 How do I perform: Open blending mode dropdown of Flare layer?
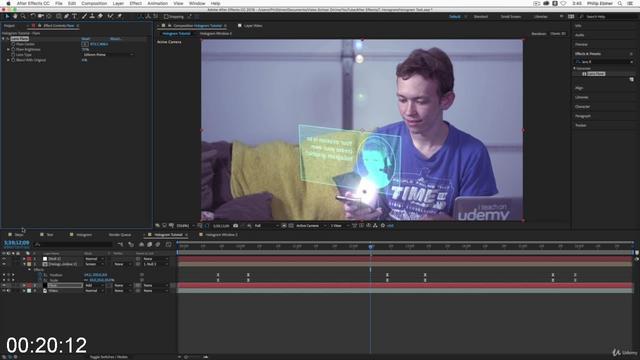click(x=94, y=286)
